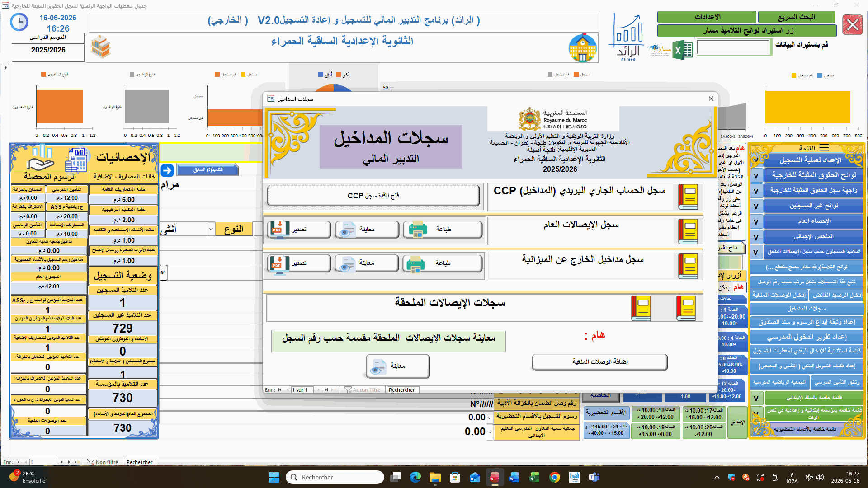The image size is (868, 488).
Task: Open dropdown for رسوم التسجيل بالأقسام التحضيرية value
Action: 490,418
